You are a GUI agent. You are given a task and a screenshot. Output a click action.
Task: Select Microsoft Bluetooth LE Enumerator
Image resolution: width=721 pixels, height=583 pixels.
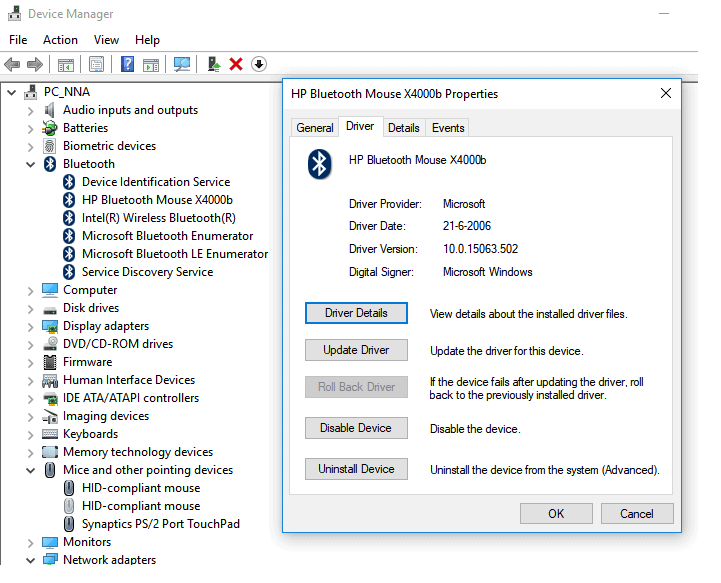[175, 254]
